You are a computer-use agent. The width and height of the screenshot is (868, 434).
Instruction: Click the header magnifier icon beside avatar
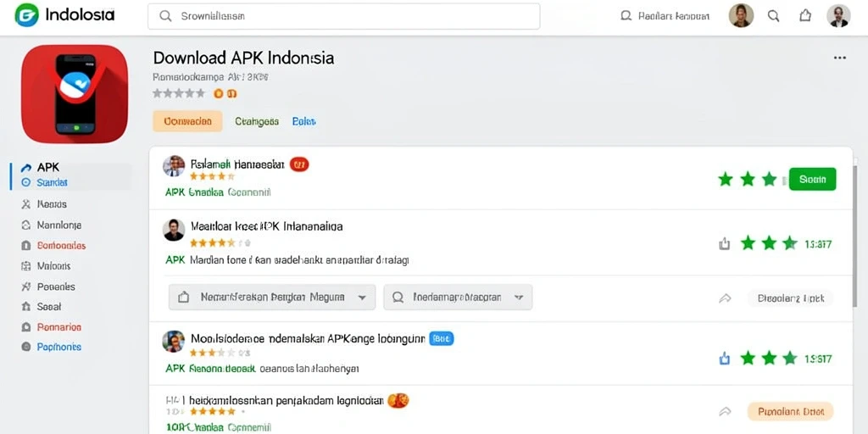coord(773,16)
